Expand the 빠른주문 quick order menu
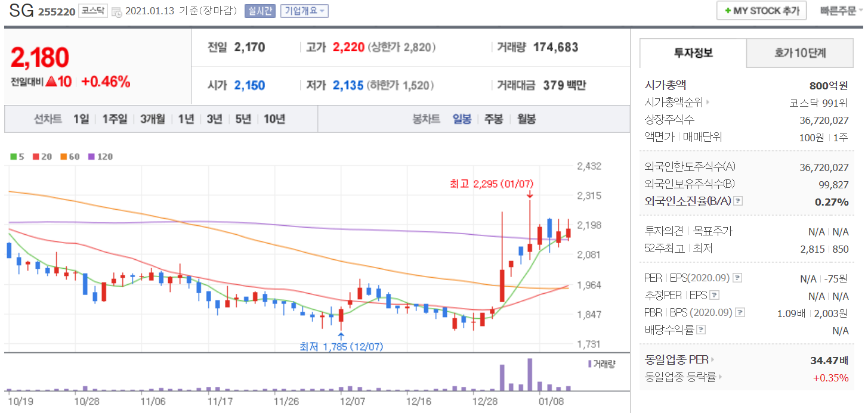Image resolution: width=868 pixels, height=413 pixels. [841, 11]
